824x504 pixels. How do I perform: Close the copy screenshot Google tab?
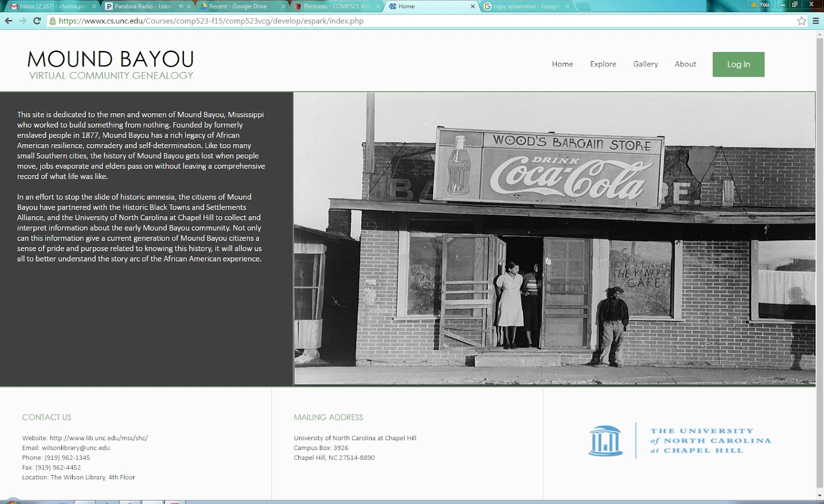click(567, 6)
